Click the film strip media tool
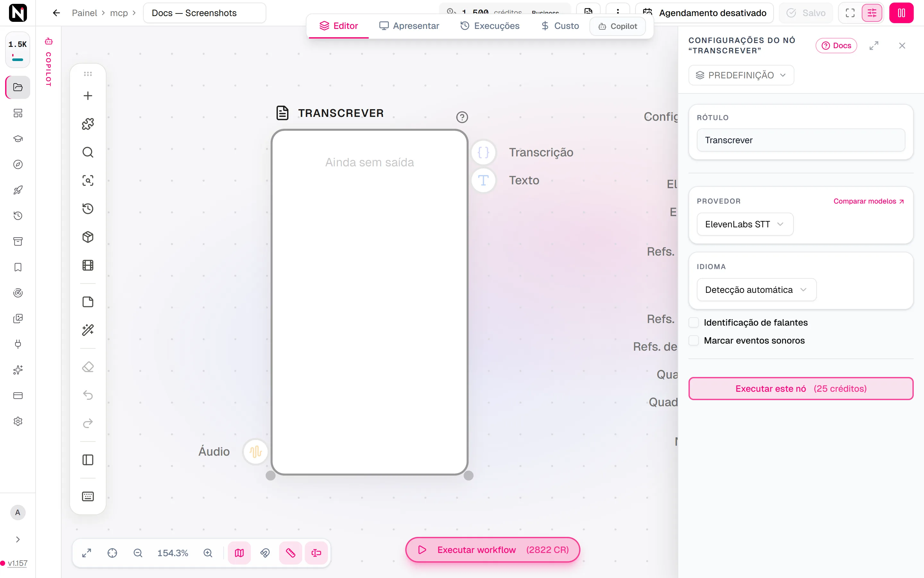This screenshot has width=924, height=578. pos(88,265)
